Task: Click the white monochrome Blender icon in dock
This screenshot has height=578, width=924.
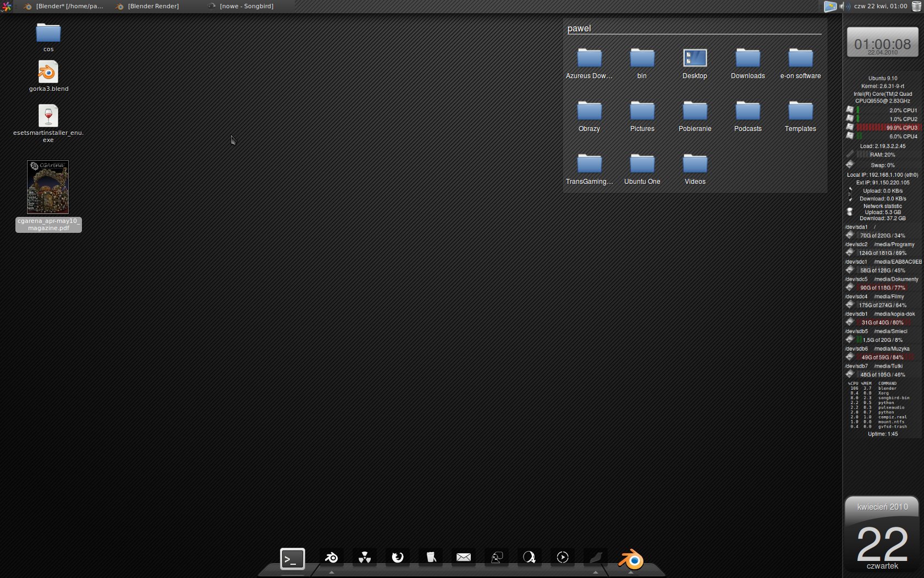Action: 332,558
